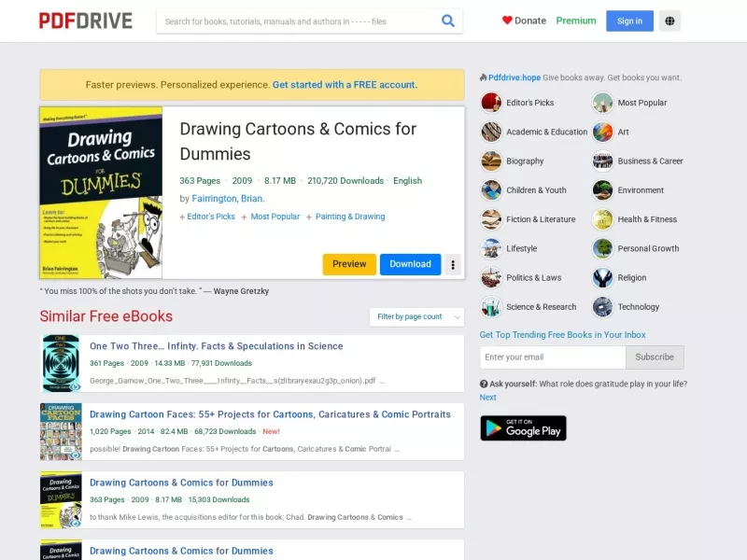Click the blue Download button
The height and width of the screenshot is (560, 747).
(410, 264)
